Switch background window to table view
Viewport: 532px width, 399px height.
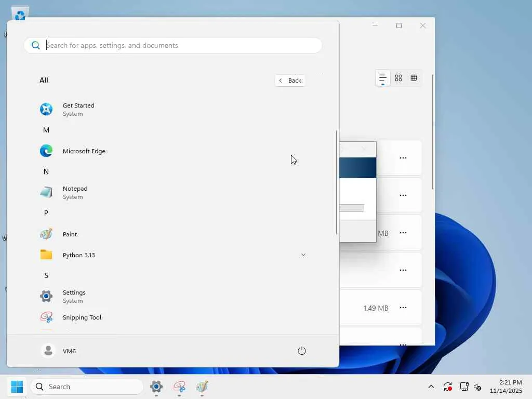(x=414, y=78)
